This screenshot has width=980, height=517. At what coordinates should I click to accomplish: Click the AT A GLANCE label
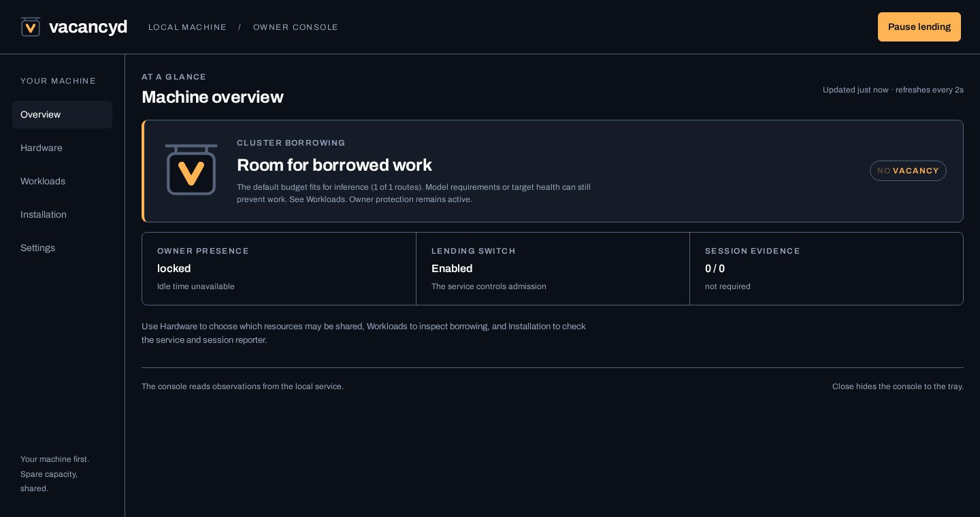174,77
